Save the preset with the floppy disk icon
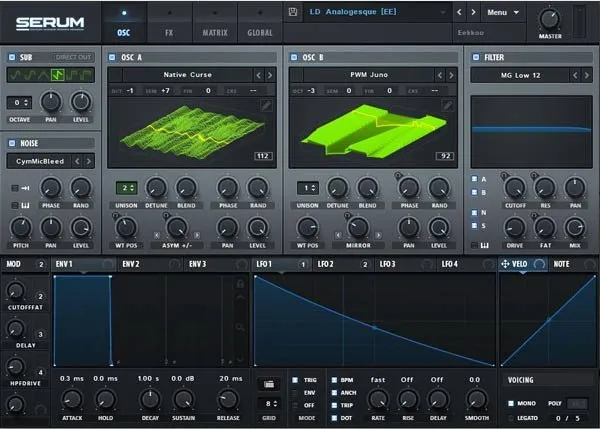Image resolution: width=600 pixels, height=429 pixels. point(293,12)
